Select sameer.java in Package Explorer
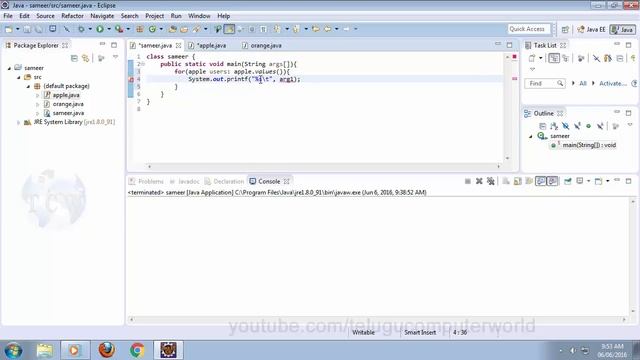Viewport: 640px width, 360px height. [68, 113]
